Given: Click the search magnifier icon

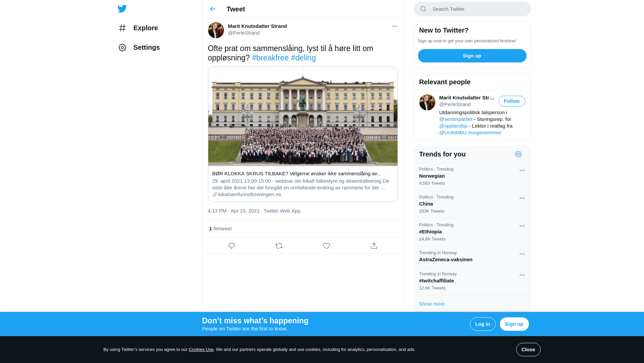Looking at the screenshot, I should coord(423,9).
